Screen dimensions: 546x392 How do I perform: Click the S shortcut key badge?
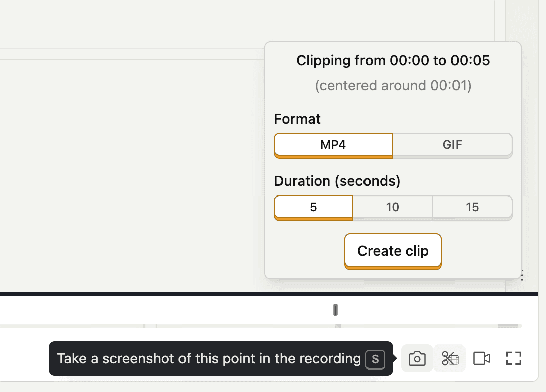(x=375, y=359)
